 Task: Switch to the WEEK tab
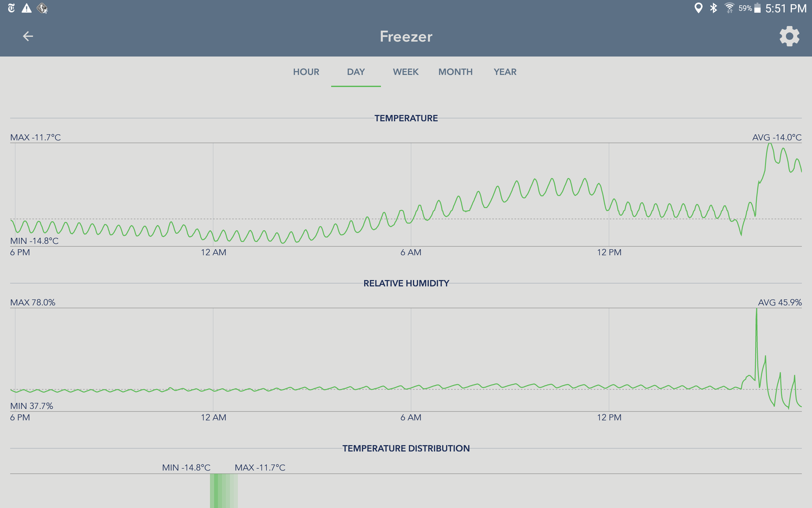pos(406,72)
